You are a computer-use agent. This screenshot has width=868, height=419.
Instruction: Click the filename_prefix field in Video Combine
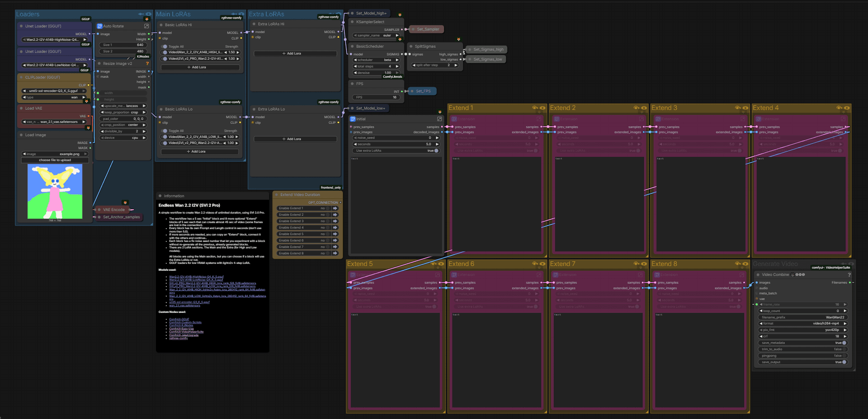click(x=803, y=317)
